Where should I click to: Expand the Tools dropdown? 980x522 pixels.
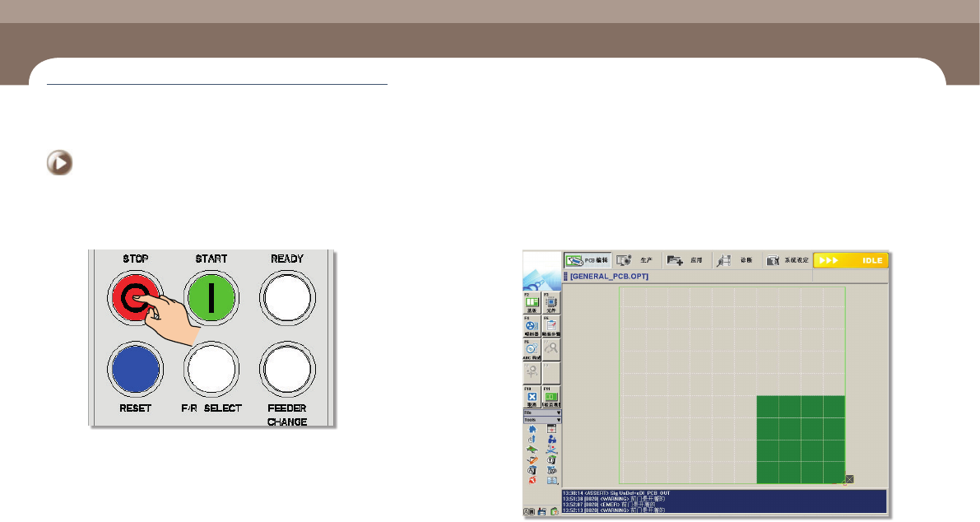(x=542, y=420)
